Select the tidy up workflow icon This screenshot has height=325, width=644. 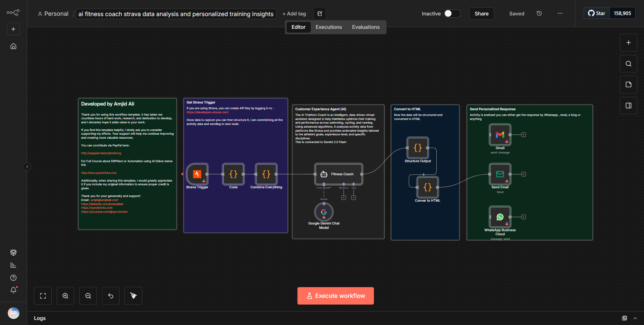pyautogui.click(x=133, y=296)
